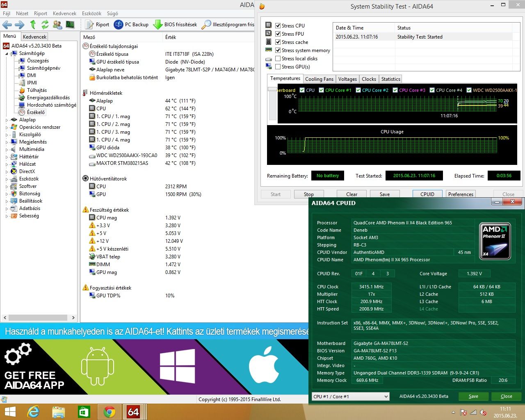Select IPMI tree item
The width and height of the screenshot is (525, 420).
[x=32, y=83]
